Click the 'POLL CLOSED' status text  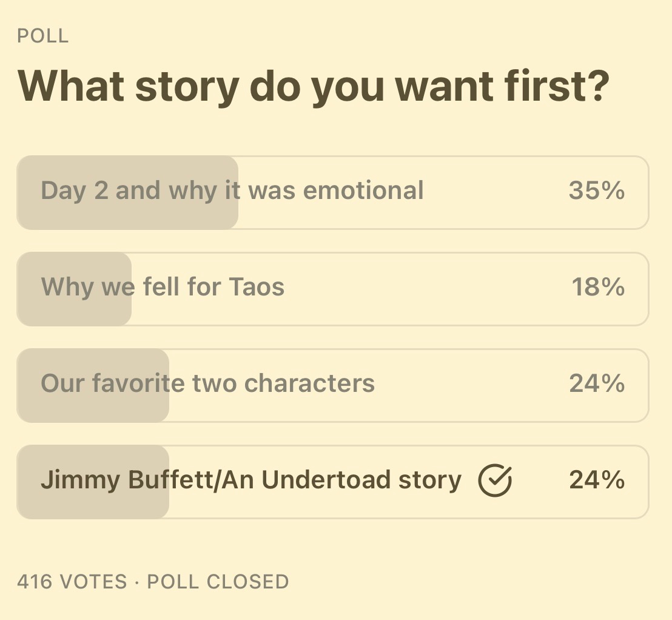pyautogui.click(x=218, y=582)
